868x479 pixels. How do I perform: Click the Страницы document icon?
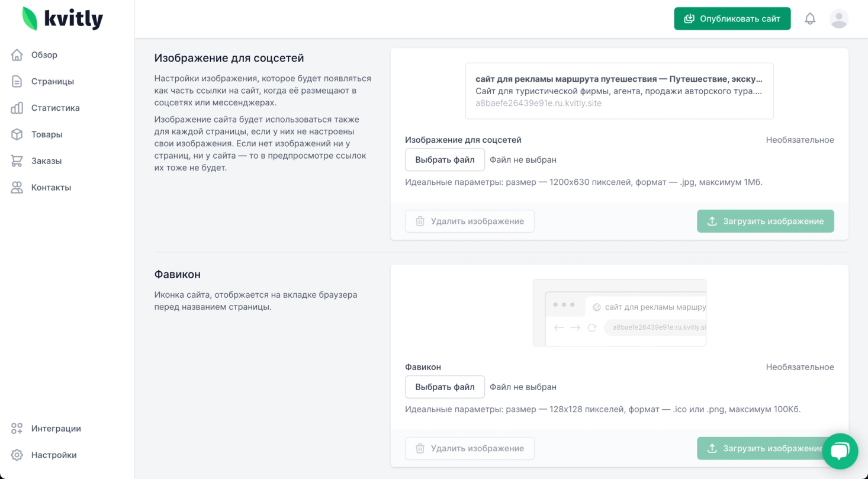pos(17,82)
